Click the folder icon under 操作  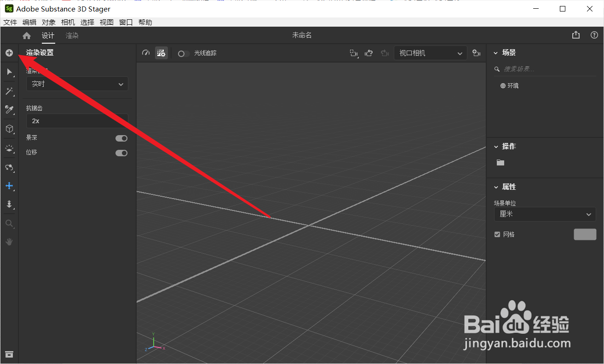500,163
